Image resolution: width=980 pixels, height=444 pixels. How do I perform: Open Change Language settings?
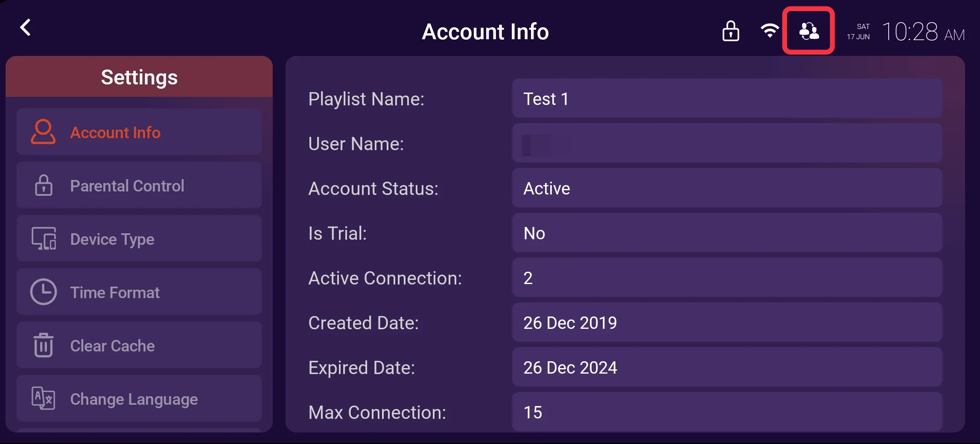pos(139,398)
